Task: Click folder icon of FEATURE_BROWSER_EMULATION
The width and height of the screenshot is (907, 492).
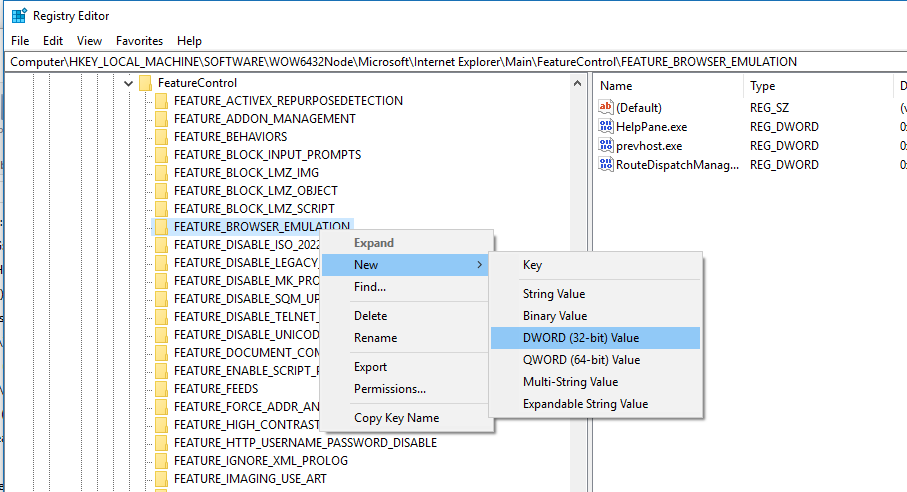Action: 161,226
